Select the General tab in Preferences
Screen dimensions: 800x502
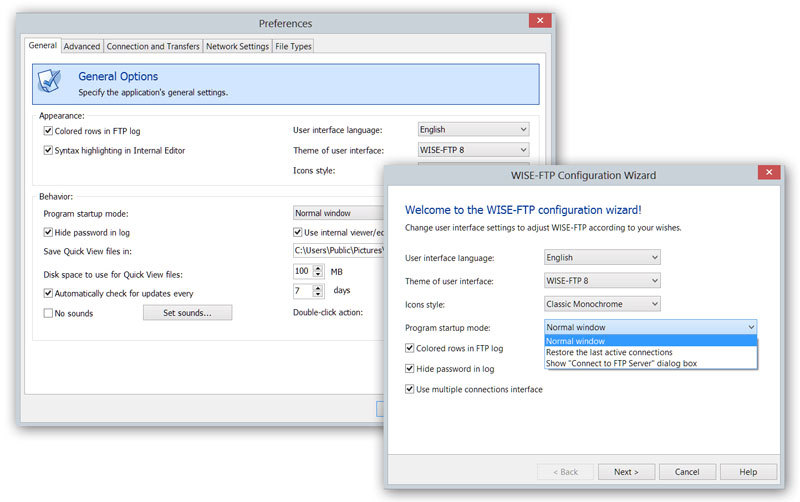43,45
